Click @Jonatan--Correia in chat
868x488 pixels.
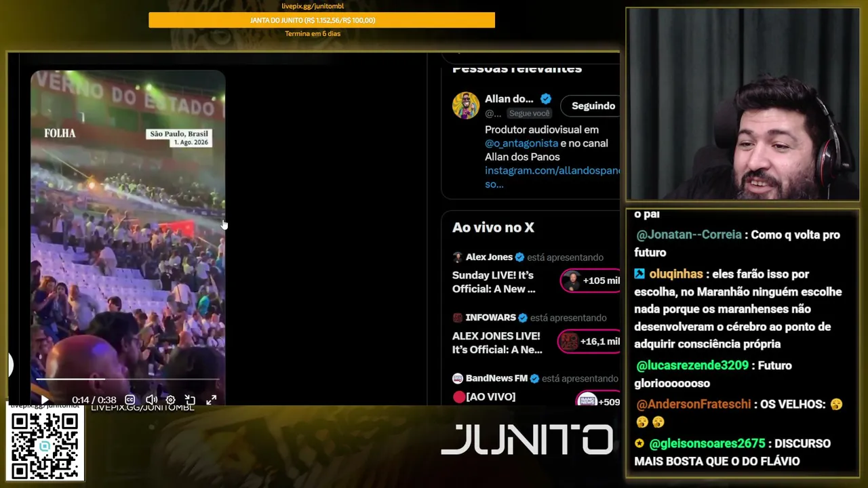pos(689,235)
